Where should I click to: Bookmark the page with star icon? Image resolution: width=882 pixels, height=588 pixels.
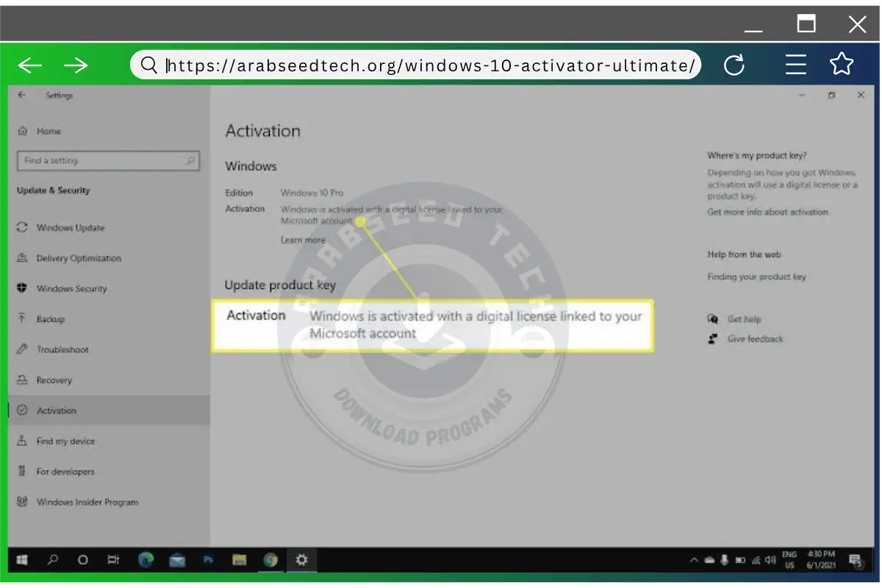pyautogui.click(x=842, y=64)
